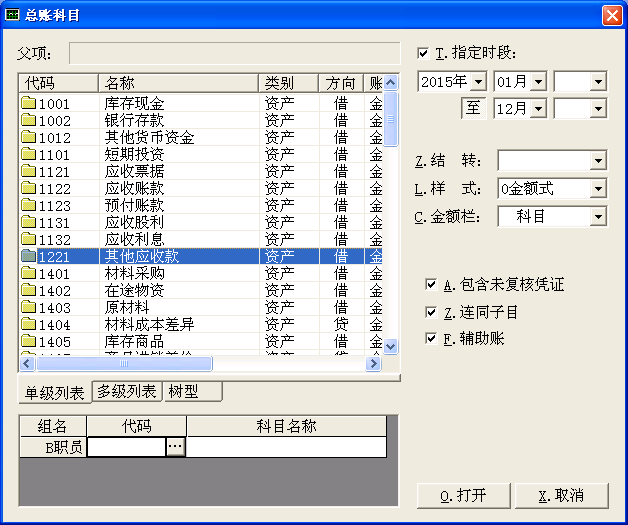Click the scroll down arrow of account list
628x525 pixels.
click(390, 346)
